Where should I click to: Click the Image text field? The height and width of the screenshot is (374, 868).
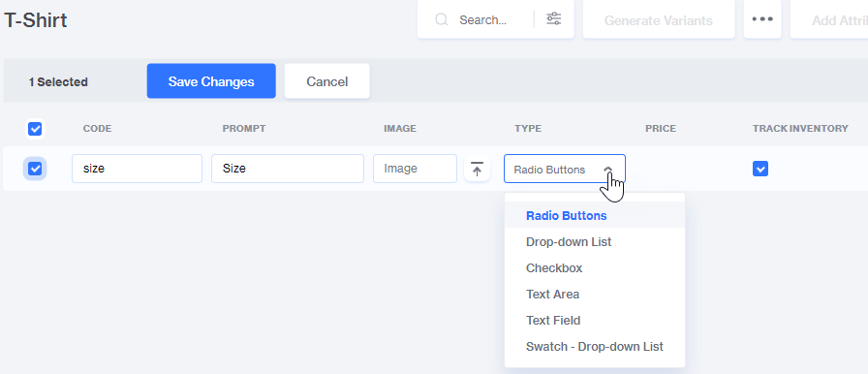pos(415,169)
